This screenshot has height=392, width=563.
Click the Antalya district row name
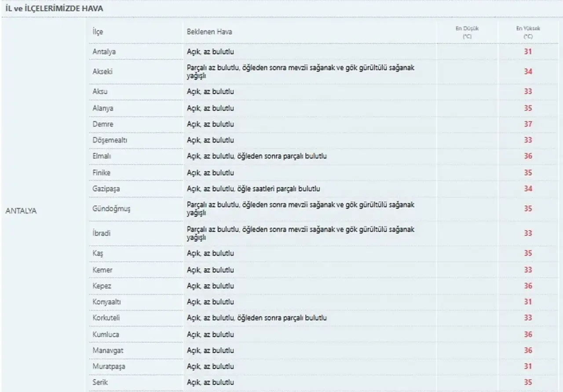(x=104, y=52)
